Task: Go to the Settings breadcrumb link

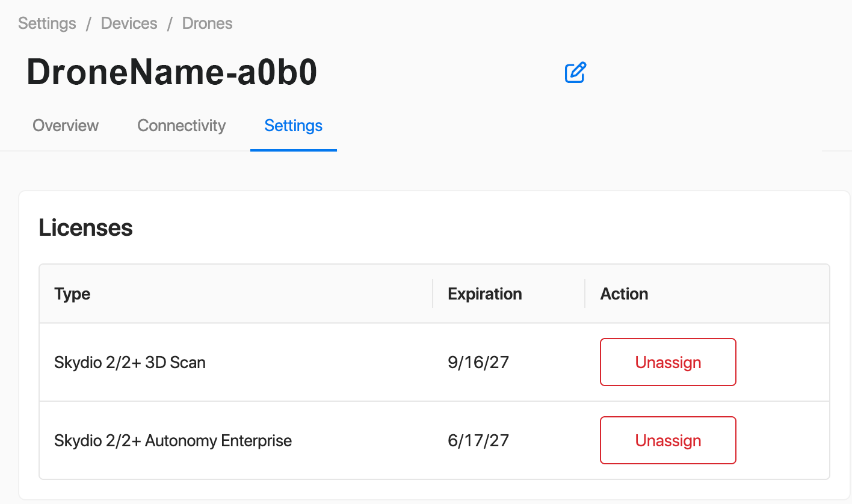Action: (47, 23)
